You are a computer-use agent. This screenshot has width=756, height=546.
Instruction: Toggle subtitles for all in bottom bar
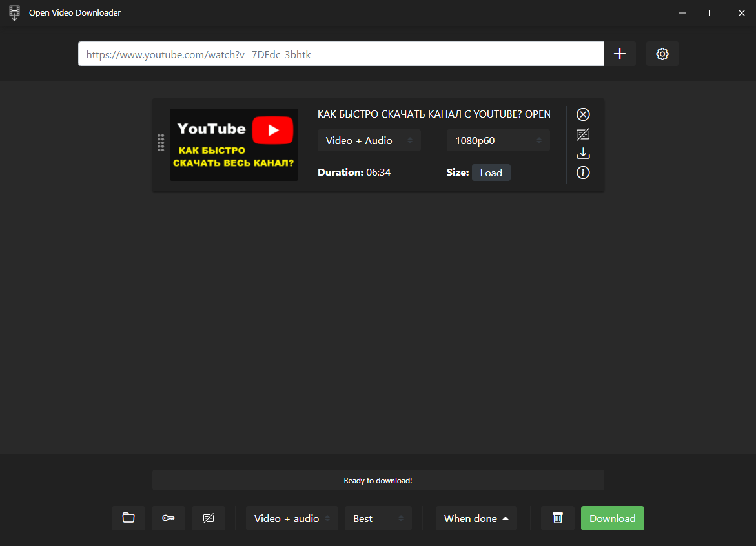pos(209,518)
